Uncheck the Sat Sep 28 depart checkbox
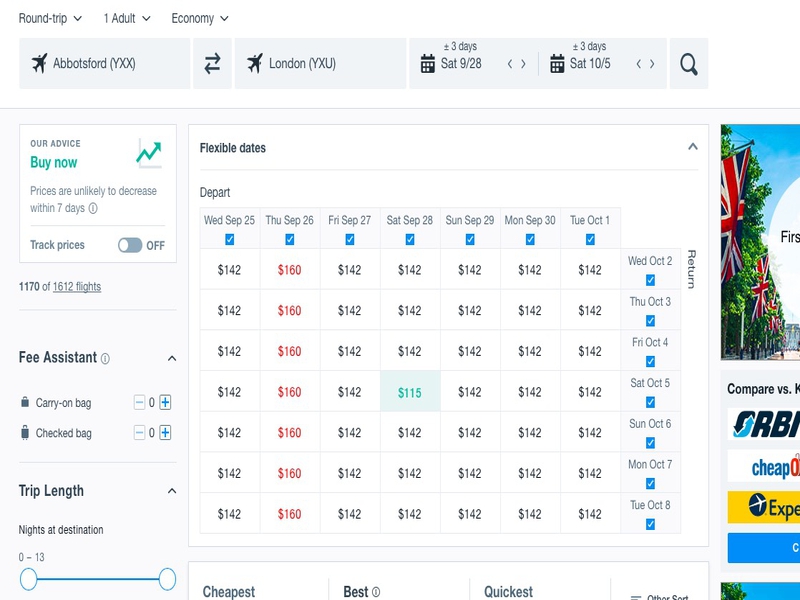 [410, 239]
